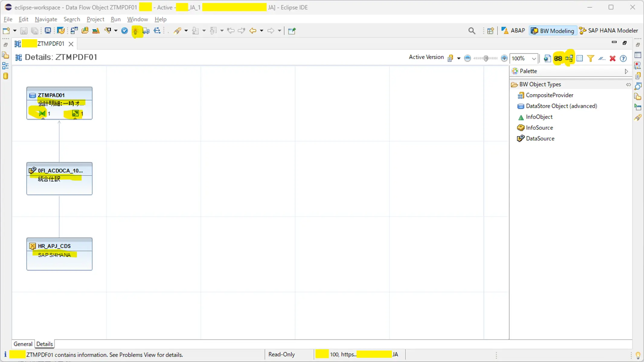This screenshot has width=644, height=362.
Task: Toggle the grid display icon
Action: [x=580, y=58]
